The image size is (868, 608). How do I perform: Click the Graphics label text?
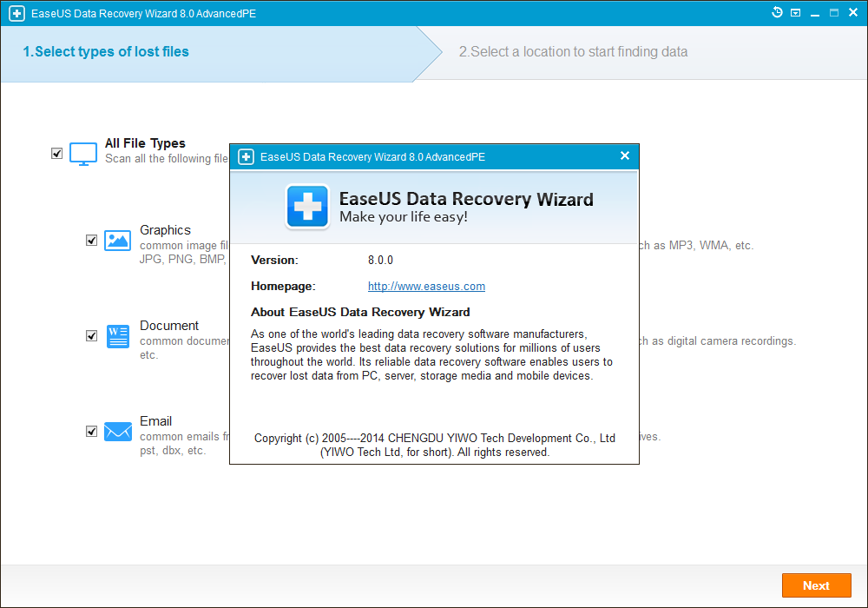click(165, 230)
